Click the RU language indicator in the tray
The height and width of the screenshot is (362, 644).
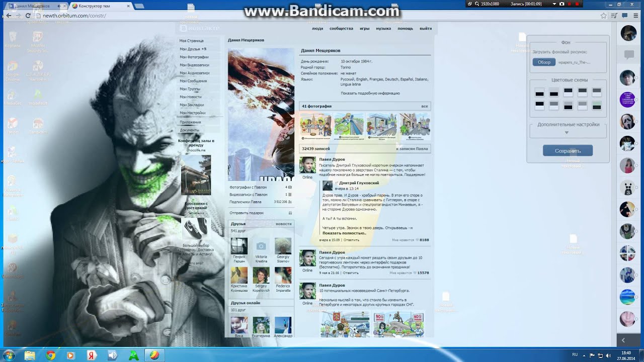[x=575, y=355]
